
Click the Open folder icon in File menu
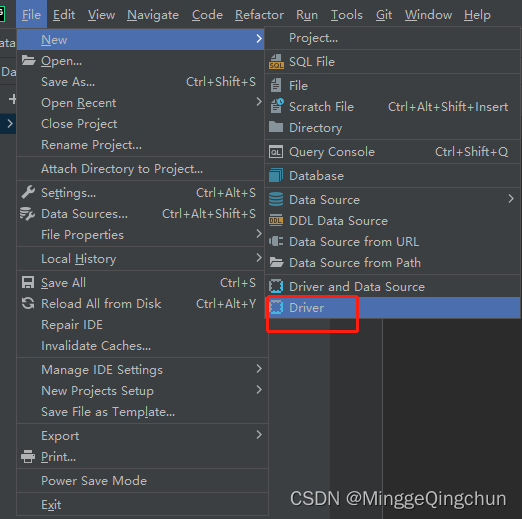(x=29, y=61)
